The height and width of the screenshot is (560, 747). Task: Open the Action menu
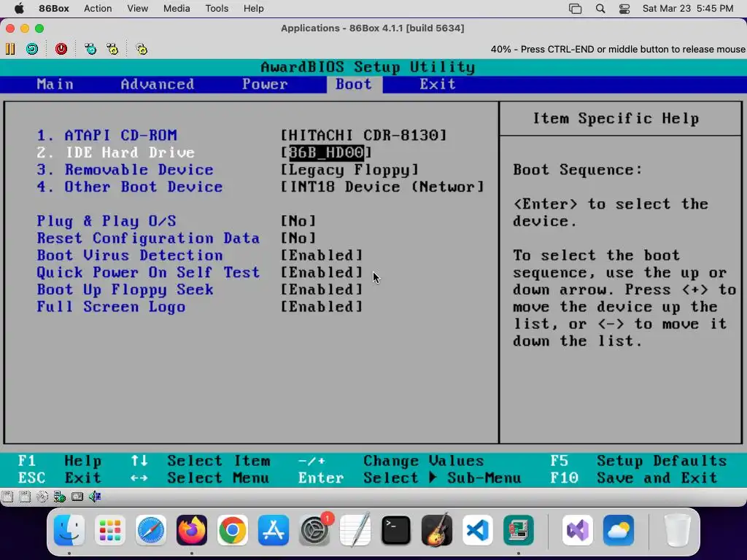pos(98,9)
